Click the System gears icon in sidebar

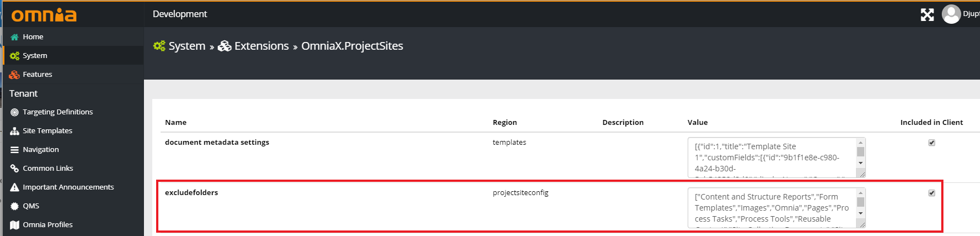(14, 56)
